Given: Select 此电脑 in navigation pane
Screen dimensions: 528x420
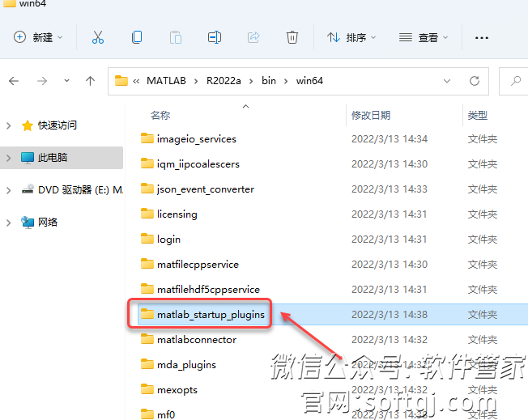Looking at the screenshot, I should click(53, 158).
